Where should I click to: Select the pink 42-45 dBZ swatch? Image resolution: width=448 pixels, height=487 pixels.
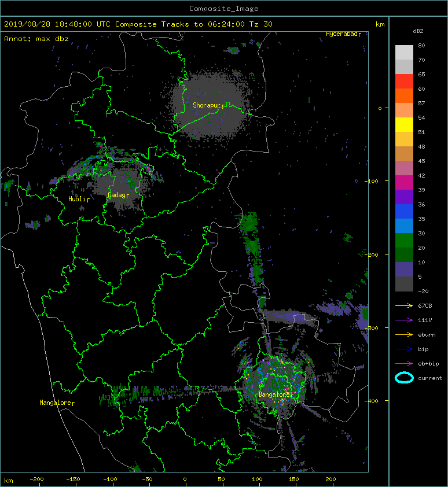pos(404,168)
